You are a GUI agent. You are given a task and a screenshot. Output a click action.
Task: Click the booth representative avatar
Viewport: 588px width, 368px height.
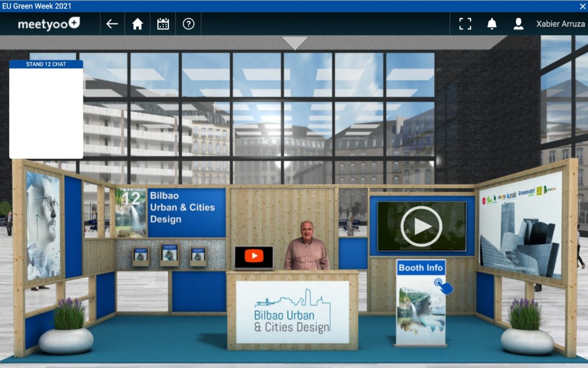[x=307, y=245]
